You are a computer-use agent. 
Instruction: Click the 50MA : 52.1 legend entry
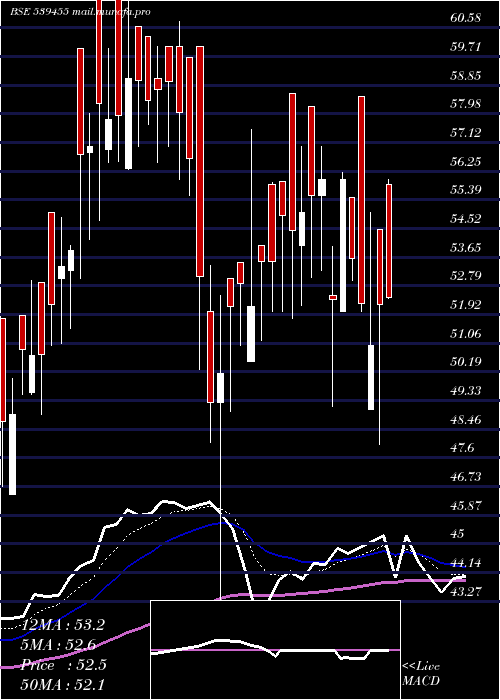coord(62,684)
